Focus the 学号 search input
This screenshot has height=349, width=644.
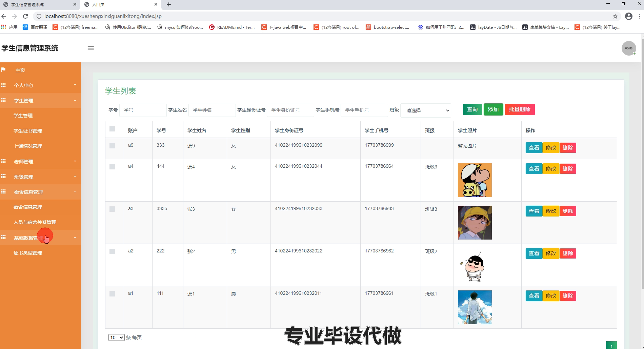point(143,110)
